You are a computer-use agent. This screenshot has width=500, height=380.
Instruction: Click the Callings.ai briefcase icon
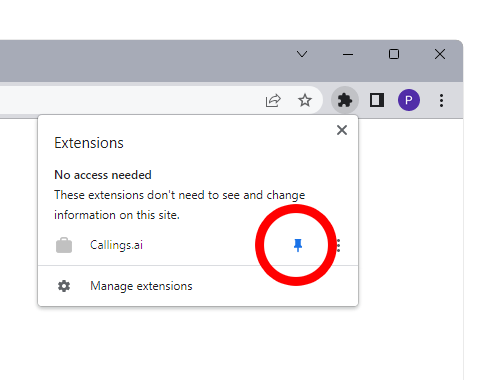[64, 245]
